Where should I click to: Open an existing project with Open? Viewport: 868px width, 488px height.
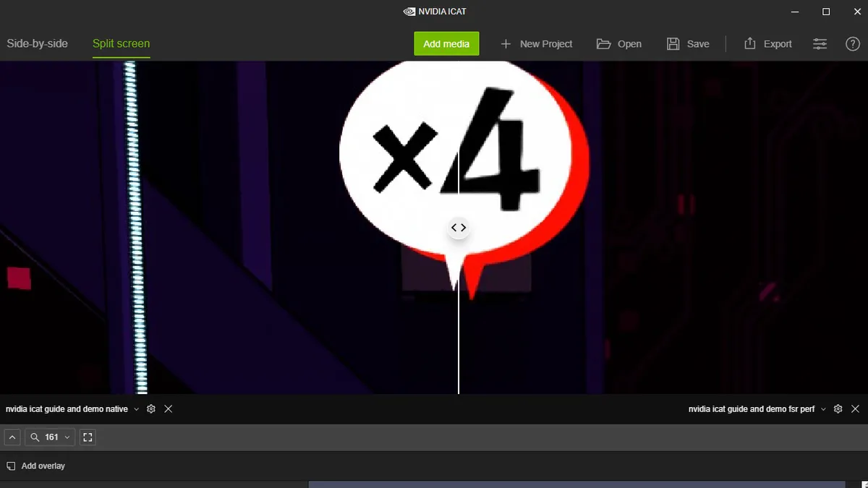(x=619, y=44)
